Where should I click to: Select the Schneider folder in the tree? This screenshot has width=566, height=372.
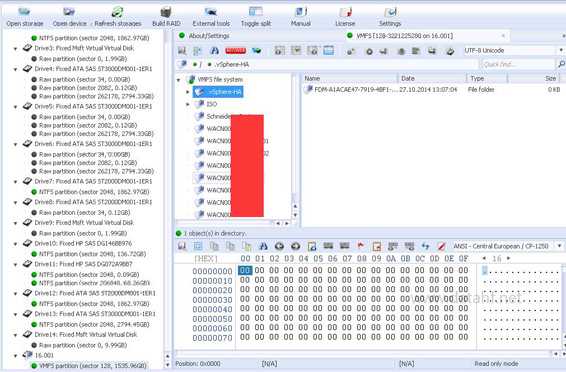pyautogui.click(x=218, y=117)
